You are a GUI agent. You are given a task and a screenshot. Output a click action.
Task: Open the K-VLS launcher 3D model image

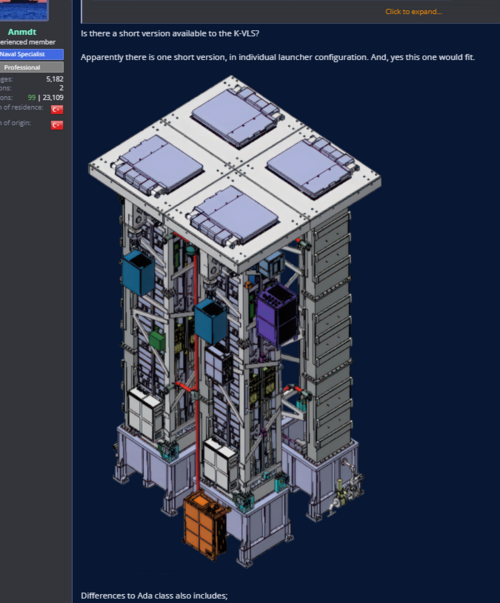(x=235, y=321)
